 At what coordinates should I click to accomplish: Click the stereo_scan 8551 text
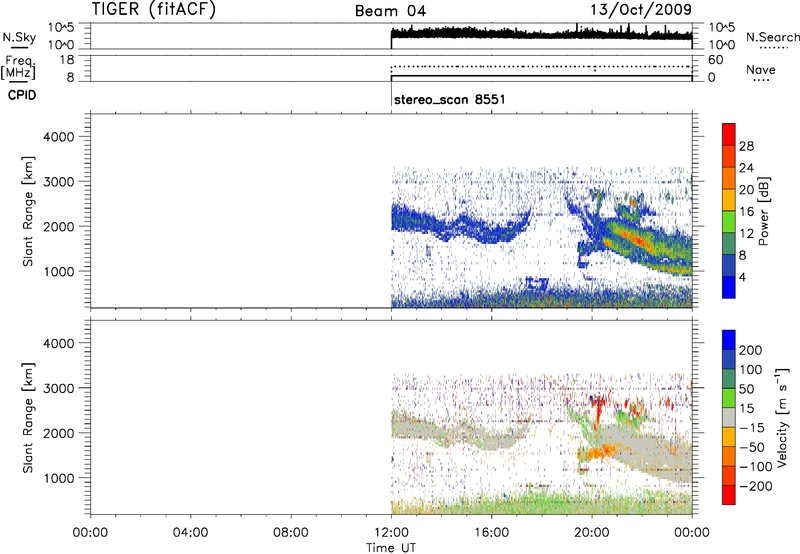tap(449, 99)
